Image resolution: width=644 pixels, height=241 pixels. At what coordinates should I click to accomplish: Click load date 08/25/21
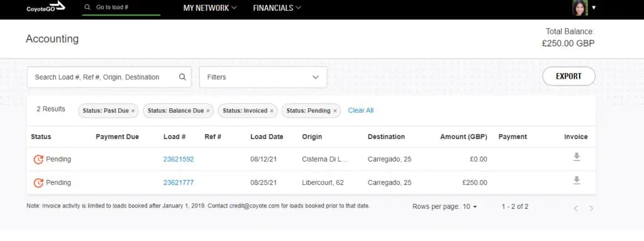[264, 182]
